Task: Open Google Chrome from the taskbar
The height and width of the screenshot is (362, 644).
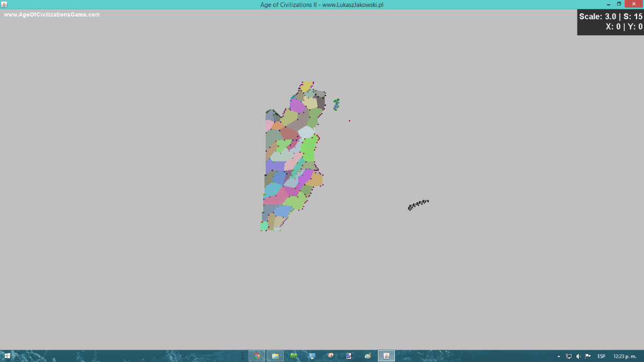Action: [258, 356]
